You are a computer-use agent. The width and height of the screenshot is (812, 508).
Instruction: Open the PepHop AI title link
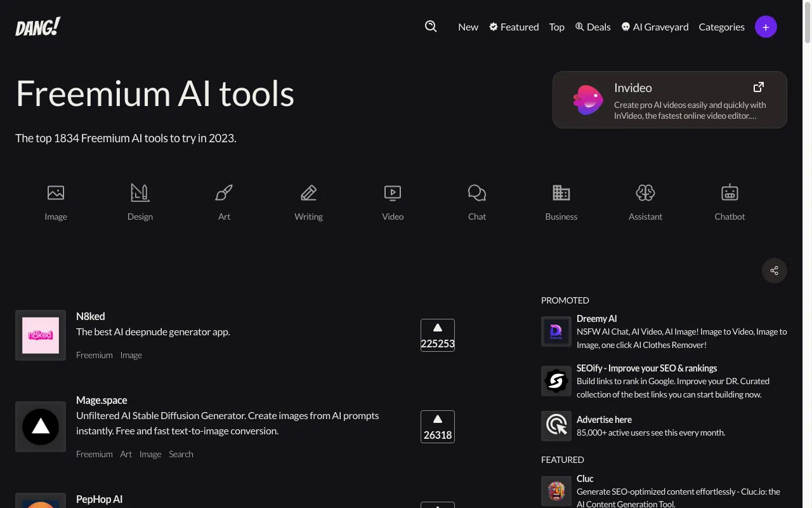(99, 499)
